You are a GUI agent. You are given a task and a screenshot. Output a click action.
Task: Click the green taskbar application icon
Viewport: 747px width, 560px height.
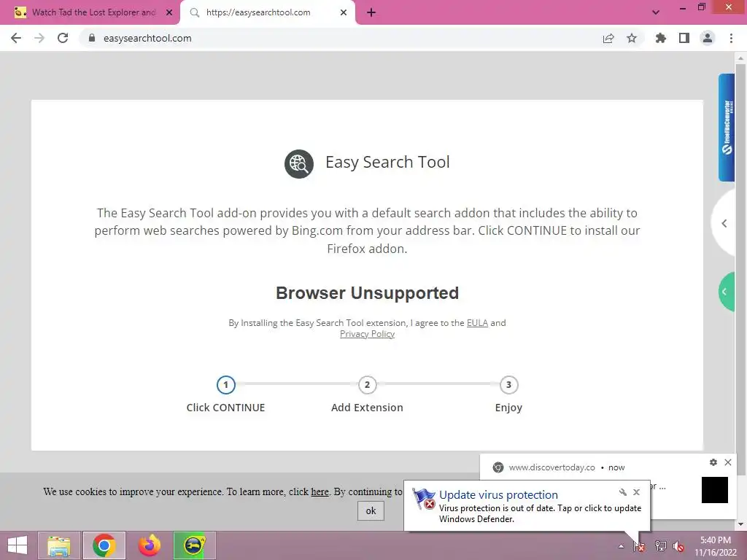click(x=194, y=545)
